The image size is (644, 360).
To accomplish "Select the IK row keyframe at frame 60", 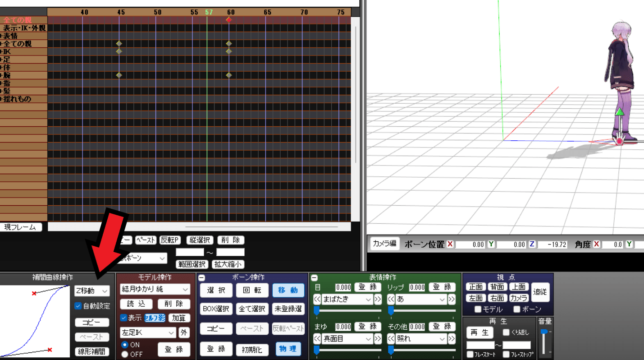I will (x=229, y=51).
